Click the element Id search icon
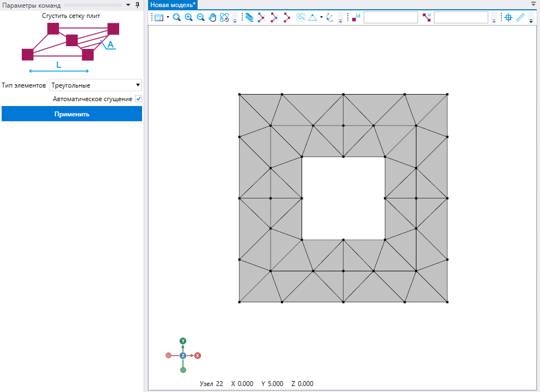Screen dimensions: 540x392 pyautogui.click(x=427, y=17)
